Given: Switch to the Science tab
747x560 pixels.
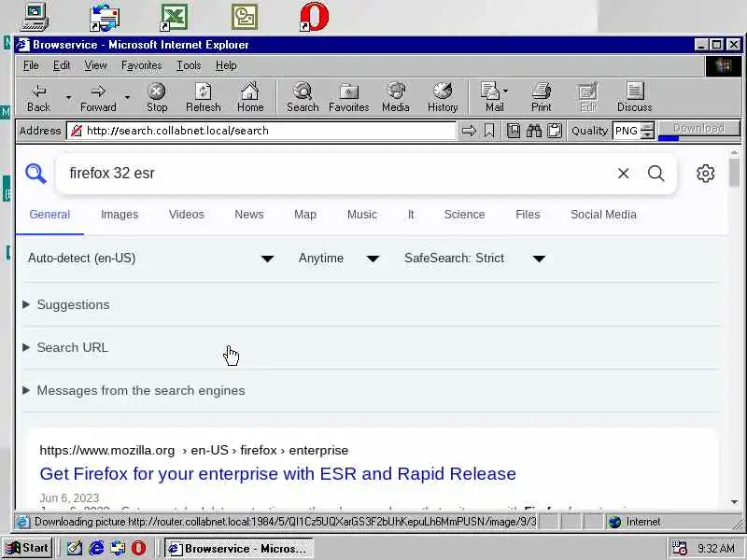Looking at the screenshot, I should (464, 215).
